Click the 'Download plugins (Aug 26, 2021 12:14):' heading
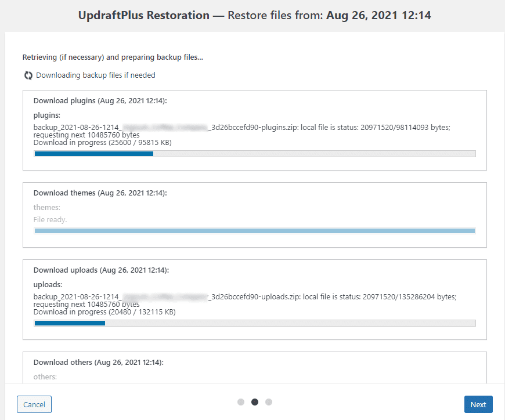505x420 pixels. coord(100,101)
